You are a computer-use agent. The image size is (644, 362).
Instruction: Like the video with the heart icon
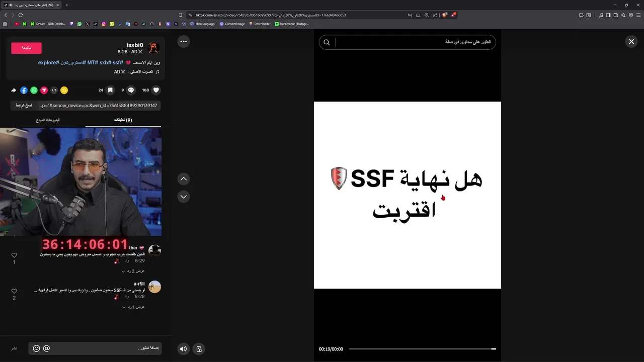click(x=156, y=90)
